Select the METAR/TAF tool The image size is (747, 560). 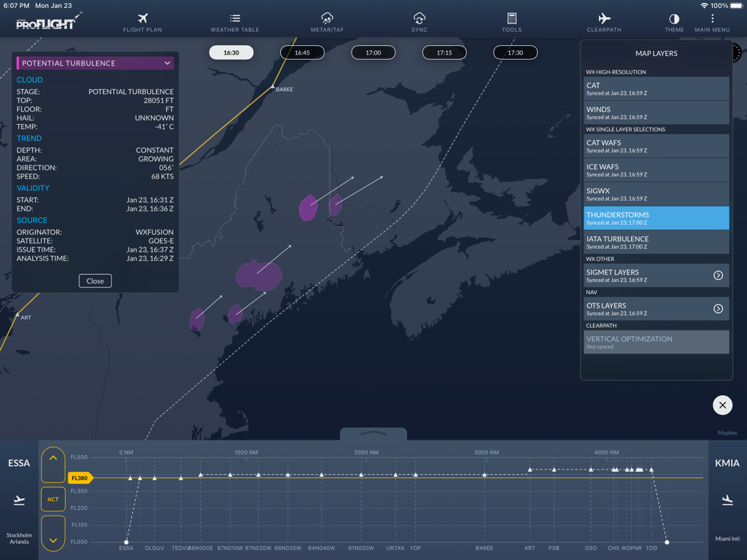pyautogui.click(x=326, y=21)
